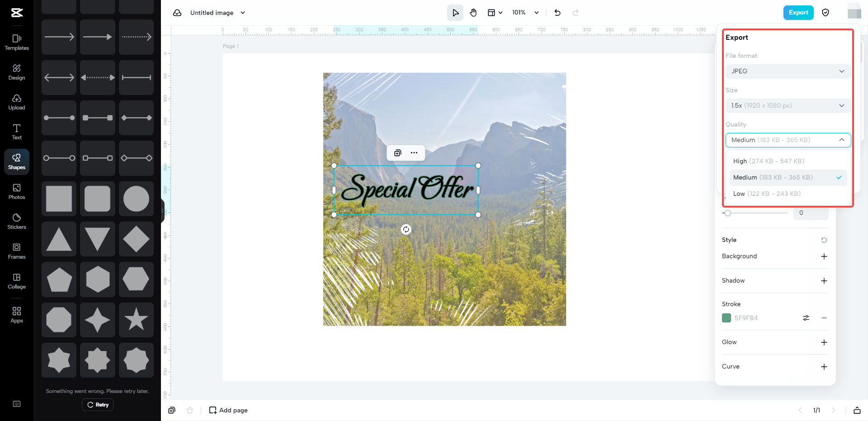Insert the pentagon shape

59,279
